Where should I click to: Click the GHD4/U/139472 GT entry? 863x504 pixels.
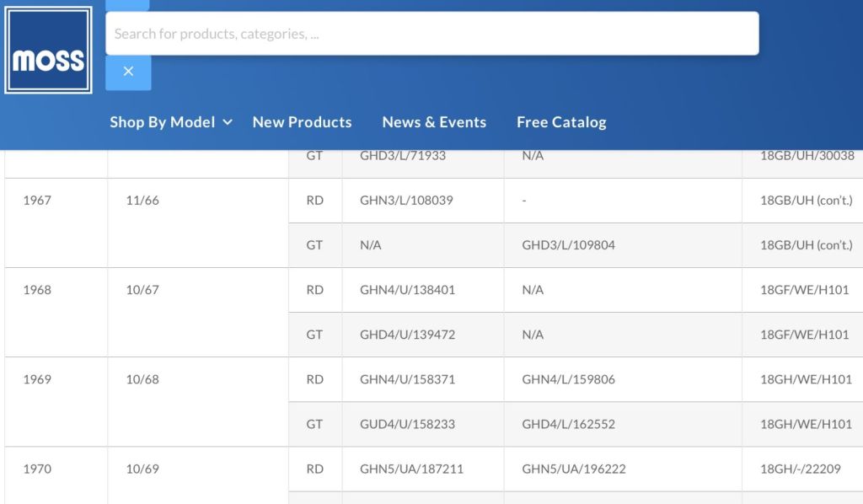pyautogui.click(x=407, y=335)
